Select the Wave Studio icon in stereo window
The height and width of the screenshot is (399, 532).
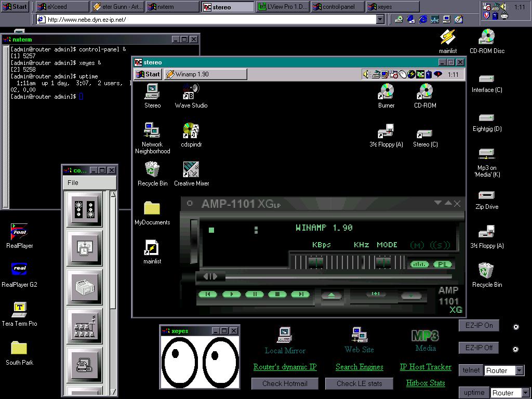point(191,96)
